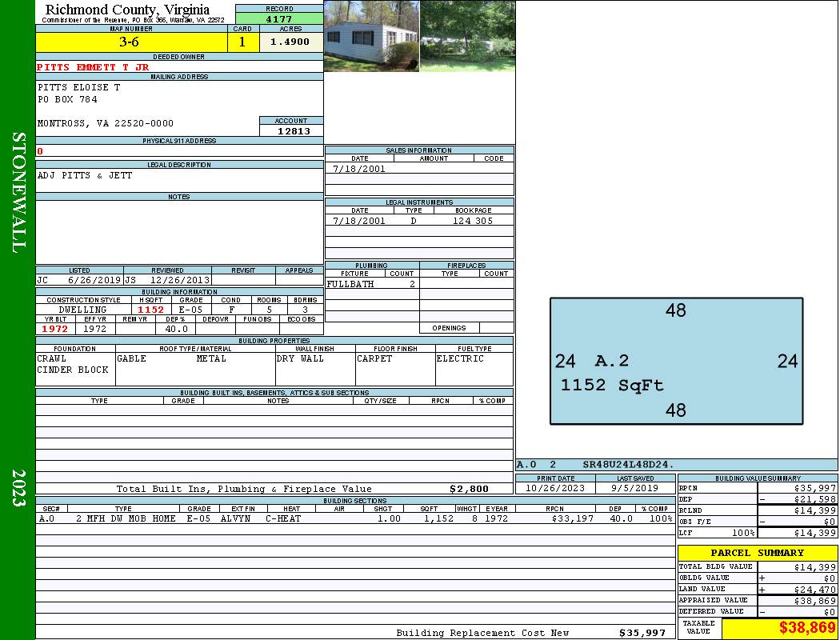Click the red taxable value $38,869
The image size is (840, 640).
pos(807,628)
